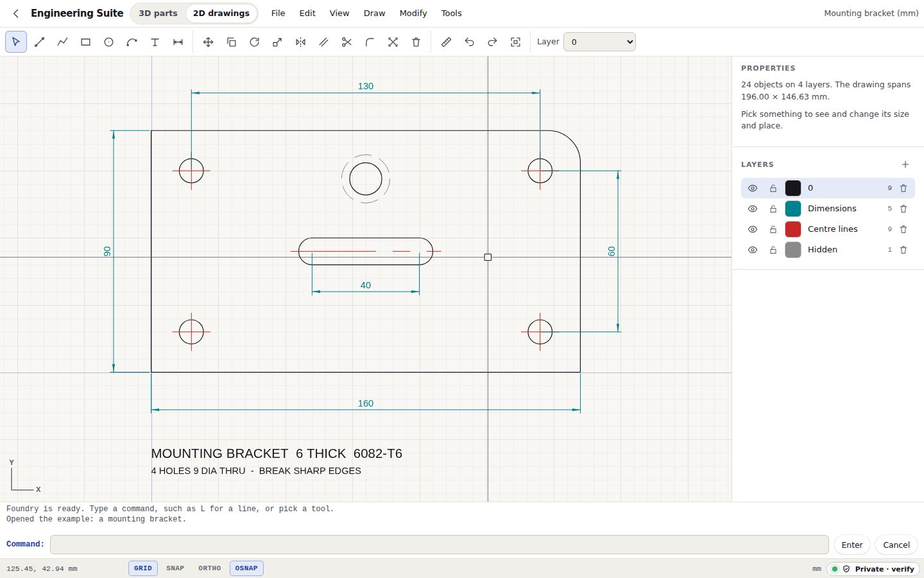
Task: Activate the Explode tool
Action: pos(393,42)
